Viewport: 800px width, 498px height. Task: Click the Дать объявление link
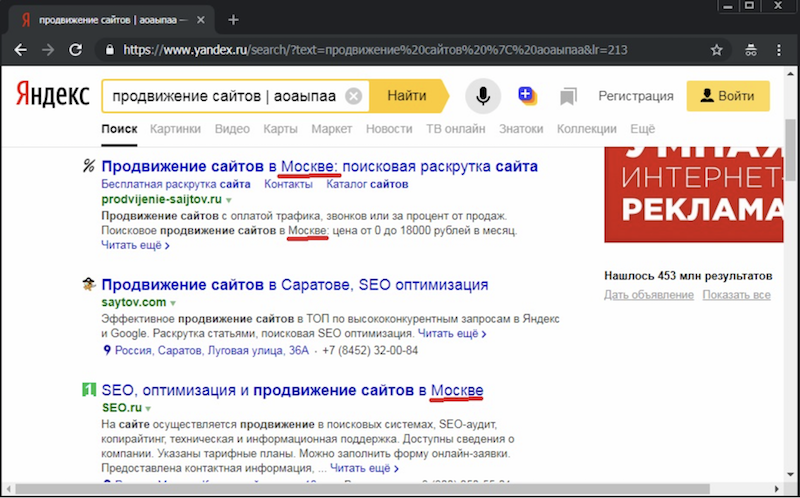coord(649,295)
